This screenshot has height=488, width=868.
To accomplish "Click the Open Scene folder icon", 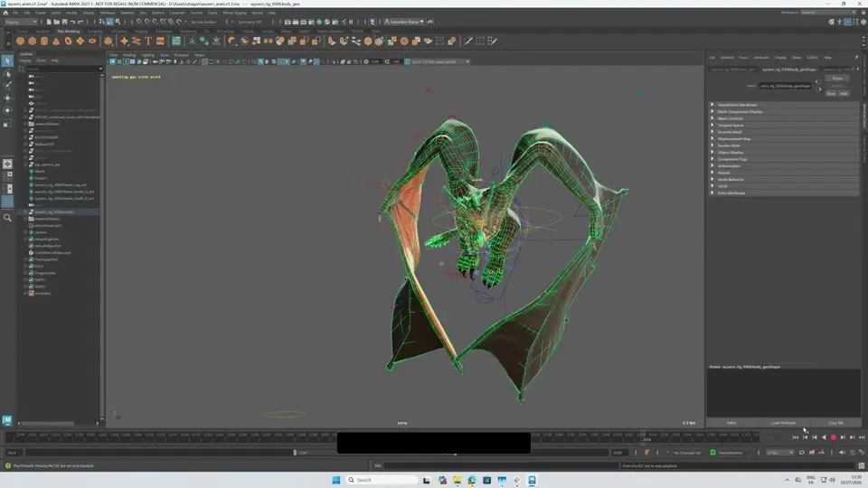I will pyautogui.click(x=56, y=22).
